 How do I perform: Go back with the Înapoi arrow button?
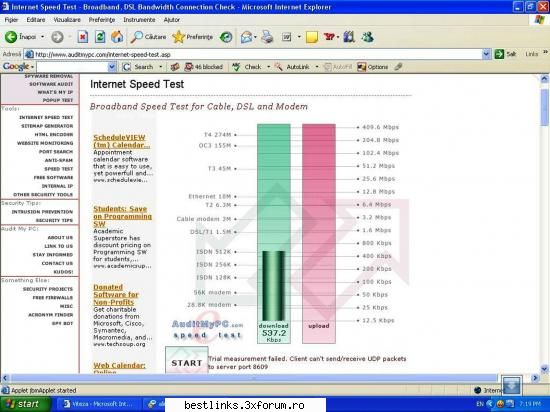(20, 37)
